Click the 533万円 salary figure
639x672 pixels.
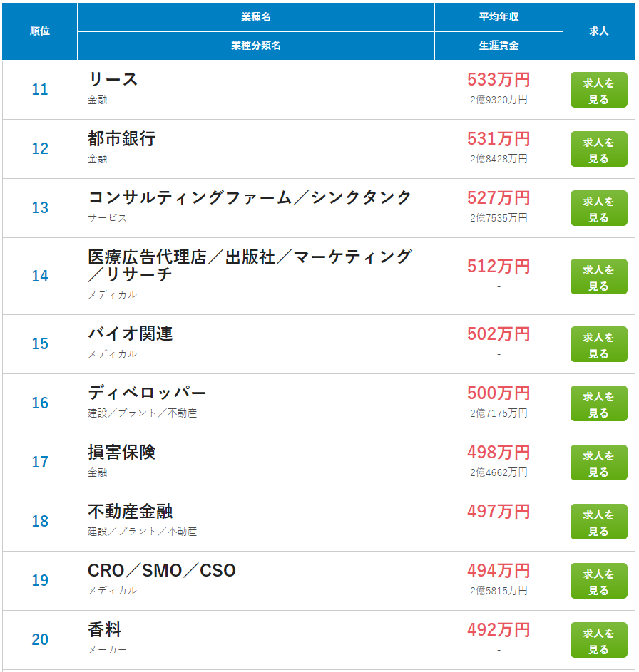(499, 79)
